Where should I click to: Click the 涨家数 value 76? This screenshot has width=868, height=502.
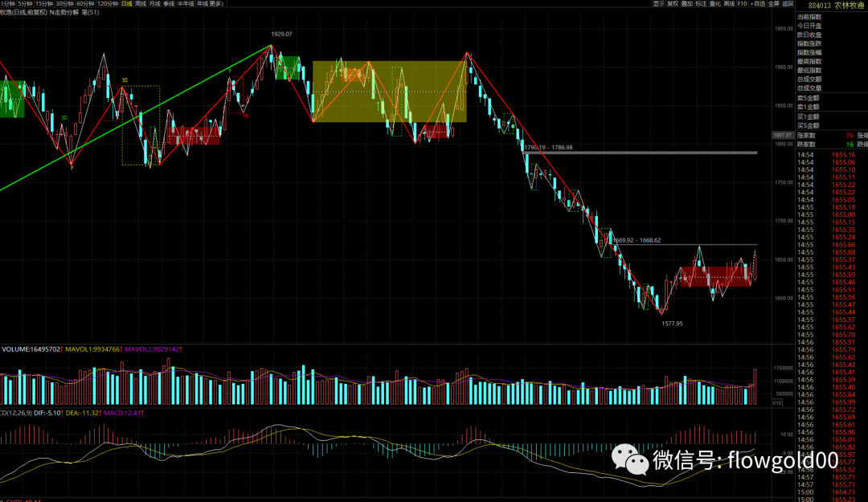[850, 136]
